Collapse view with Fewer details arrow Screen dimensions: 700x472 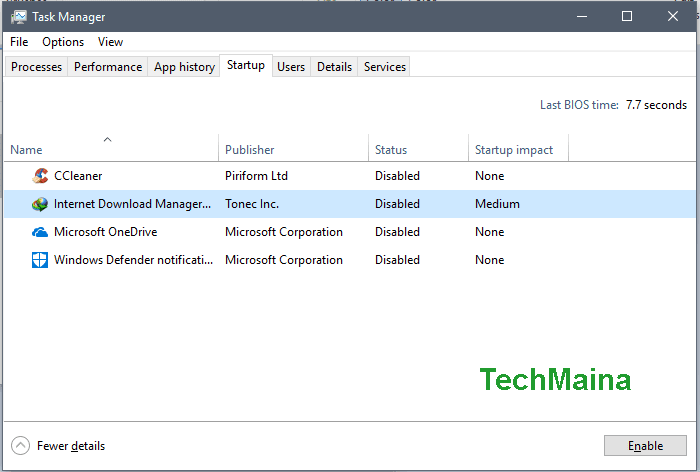click(x=20, y=446)
